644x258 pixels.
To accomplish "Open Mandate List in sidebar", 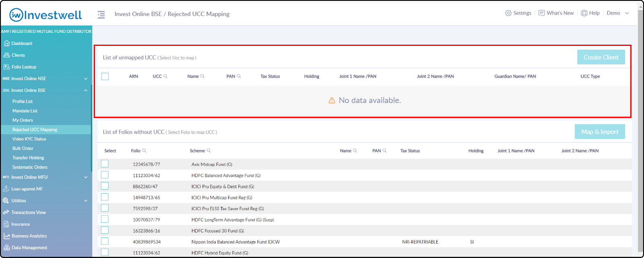I will [x=25, y=111].
